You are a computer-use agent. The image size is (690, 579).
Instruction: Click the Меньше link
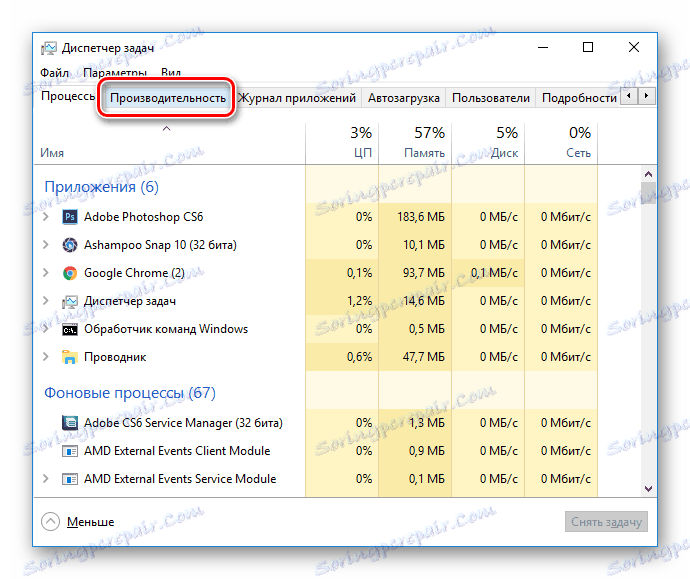point(90,522)
